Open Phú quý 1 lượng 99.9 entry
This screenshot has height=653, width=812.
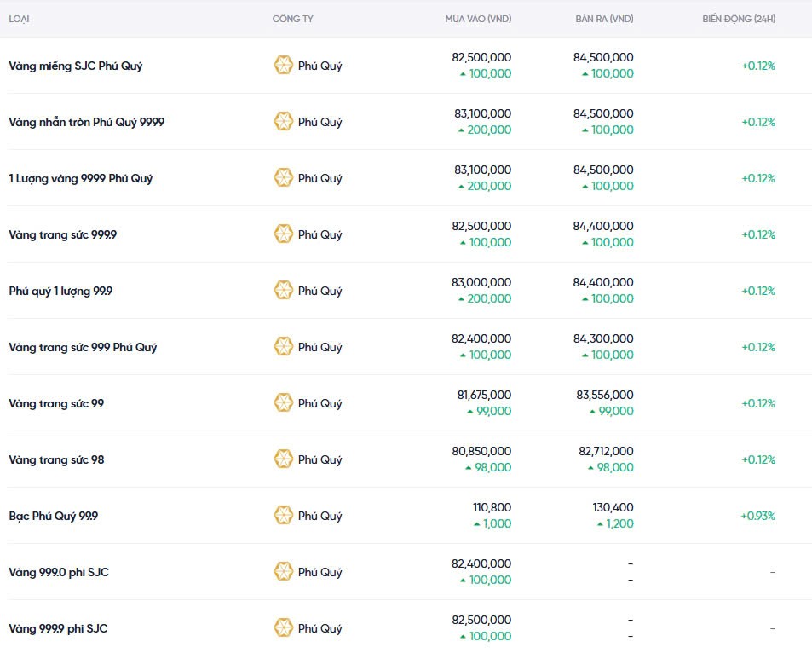[60, 291]
